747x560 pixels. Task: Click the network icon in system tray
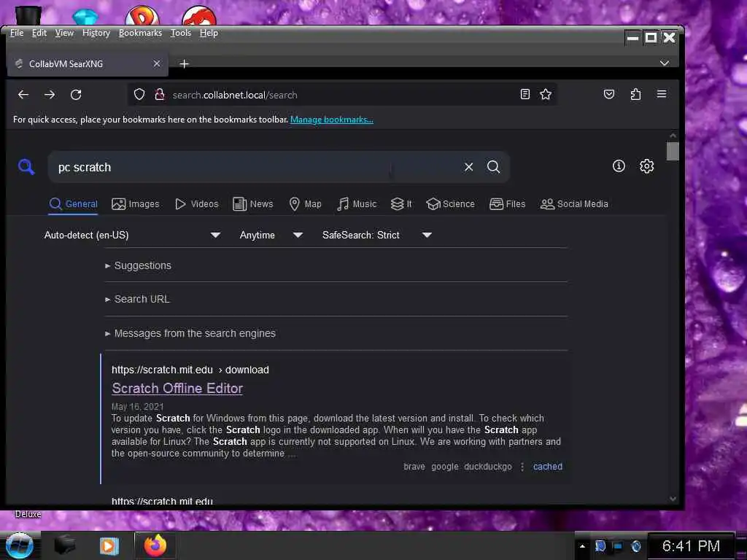618,546
